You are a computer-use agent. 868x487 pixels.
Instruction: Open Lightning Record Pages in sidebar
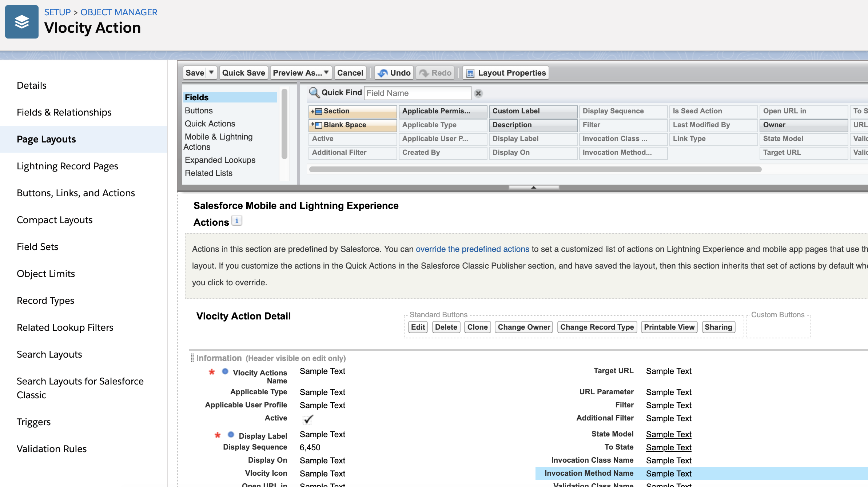(x=67, y=166)
